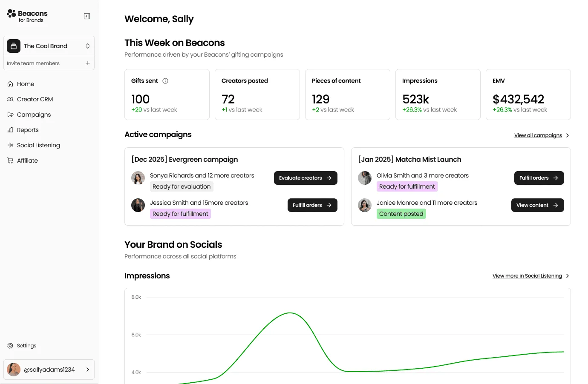Click the Ready for evaluation tag

coord(182,186)
